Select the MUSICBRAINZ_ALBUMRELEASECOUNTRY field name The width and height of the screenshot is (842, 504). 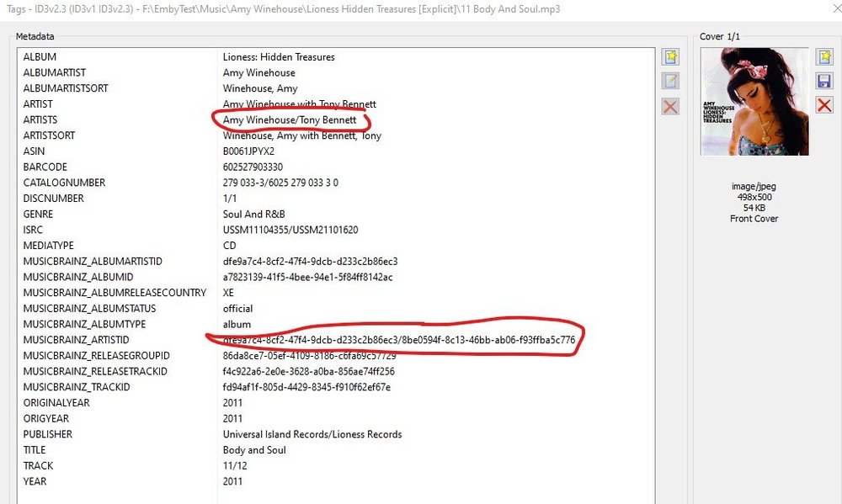point(115,293)
